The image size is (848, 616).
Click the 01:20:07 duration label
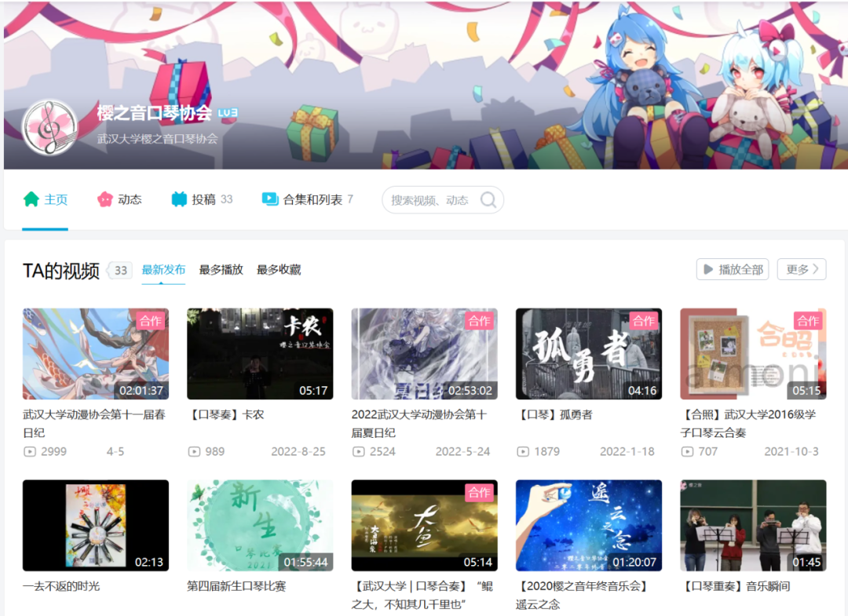click(634, 562)
